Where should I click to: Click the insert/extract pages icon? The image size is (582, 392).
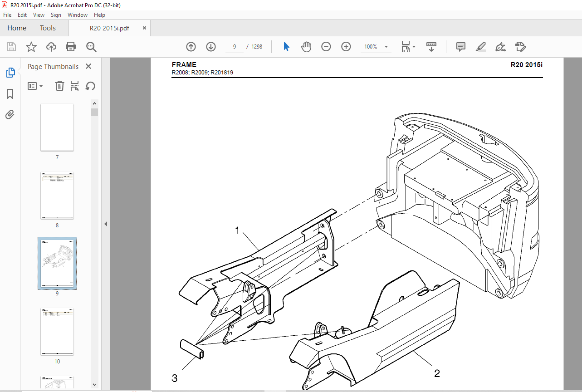coord(75,86)
